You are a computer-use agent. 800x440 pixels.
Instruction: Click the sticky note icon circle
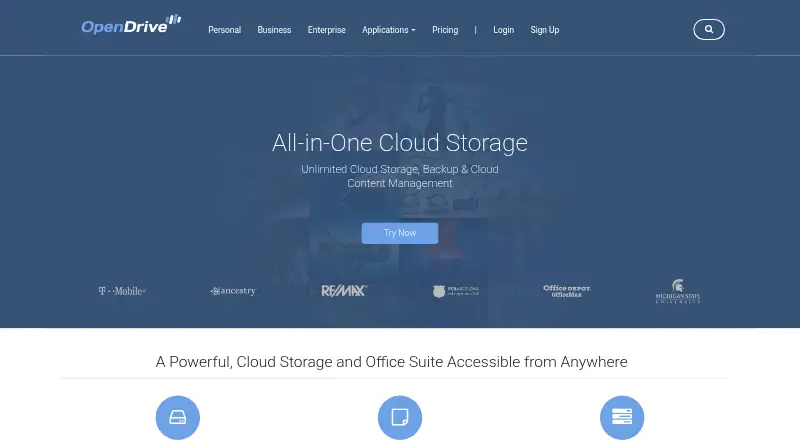[399, 417]
